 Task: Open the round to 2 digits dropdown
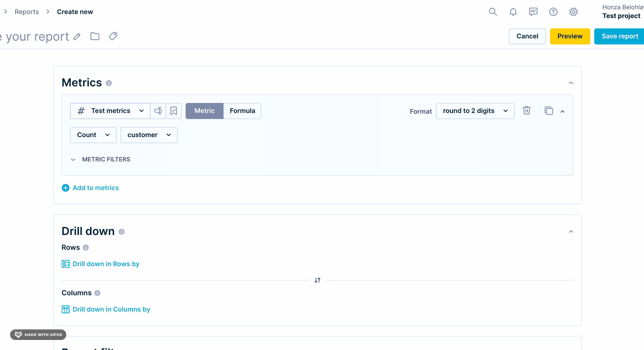(x=475, y=111)
